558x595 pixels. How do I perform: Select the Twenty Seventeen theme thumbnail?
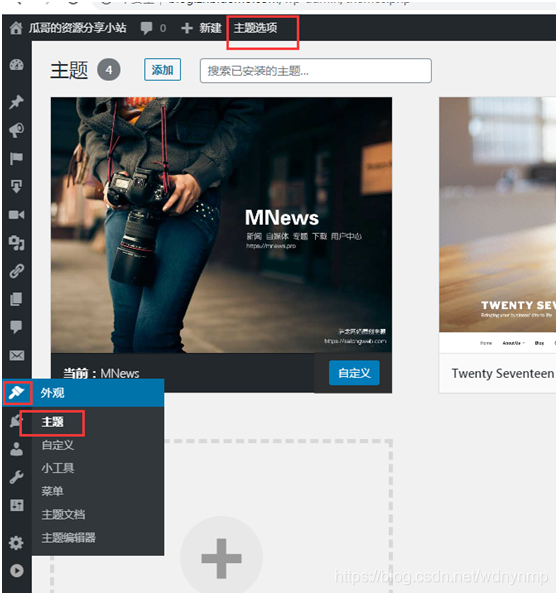point(497,225)
